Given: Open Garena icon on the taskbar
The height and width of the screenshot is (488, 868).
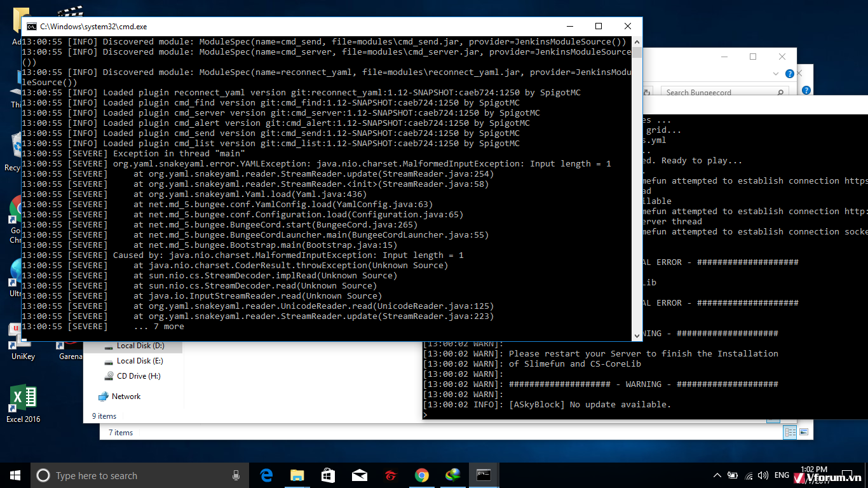Looking at the screenshot, I should pos(390,475).
